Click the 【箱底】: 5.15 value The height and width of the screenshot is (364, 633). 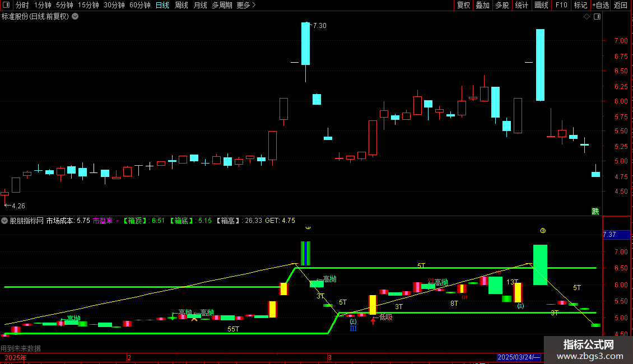(x=190, y=221)
